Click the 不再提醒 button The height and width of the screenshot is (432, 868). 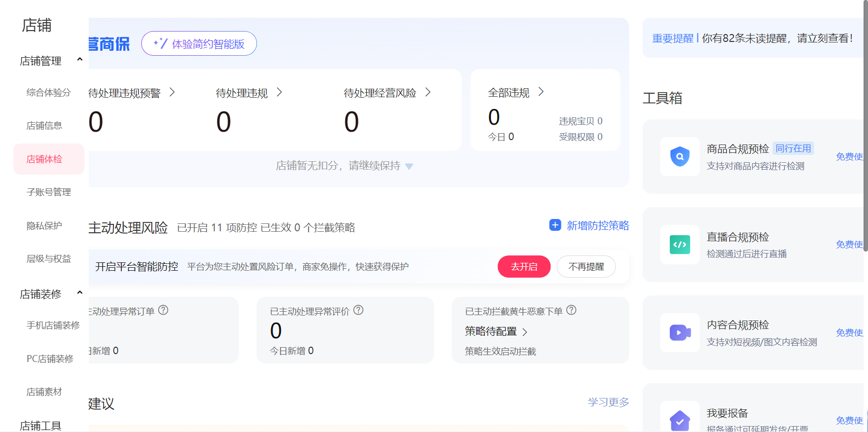click(x=586, y=267)
